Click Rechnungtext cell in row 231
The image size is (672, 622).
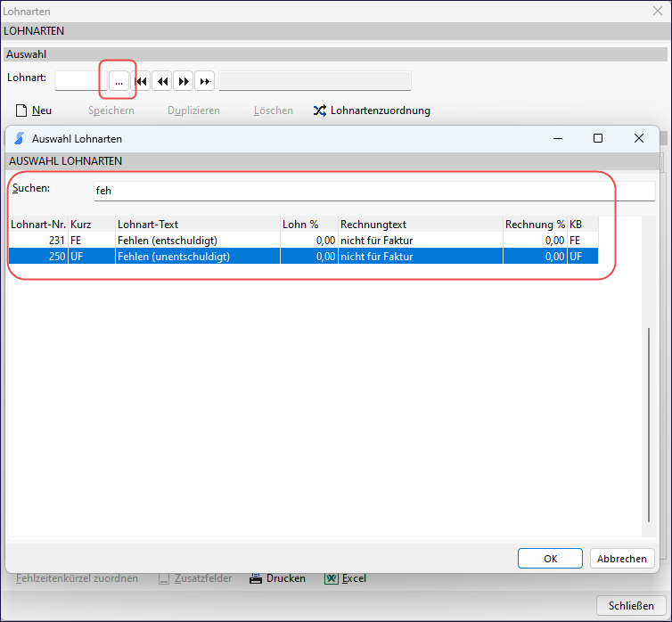(421, 241)
